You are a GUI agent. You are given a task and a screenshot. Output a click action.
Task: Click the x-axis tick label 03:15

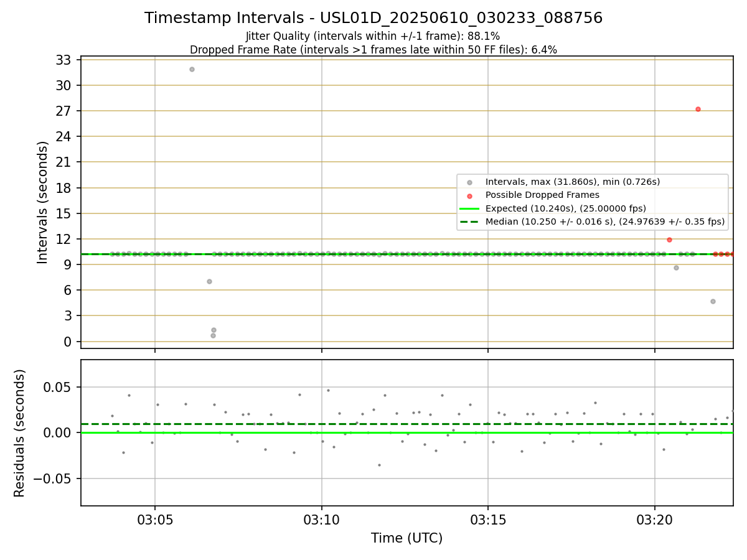488,520
